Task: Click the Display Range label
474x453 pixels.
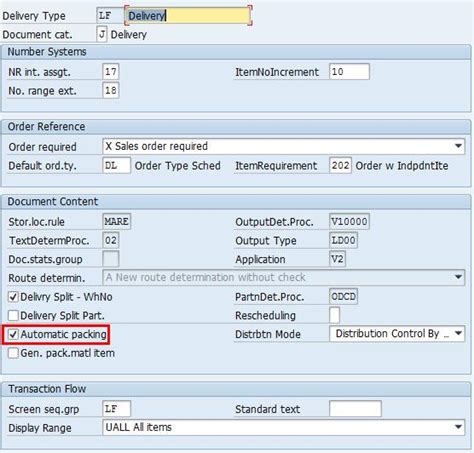Action: click(x=40, y=428)
